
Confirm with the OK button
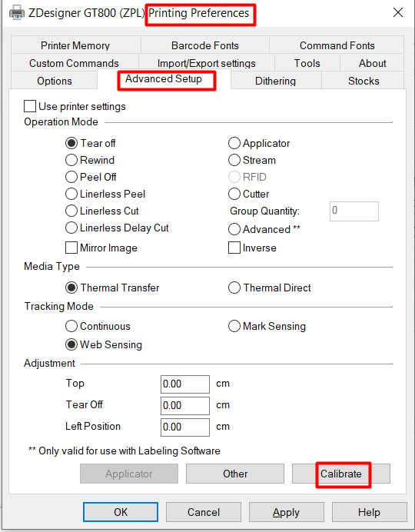point(121,512)
